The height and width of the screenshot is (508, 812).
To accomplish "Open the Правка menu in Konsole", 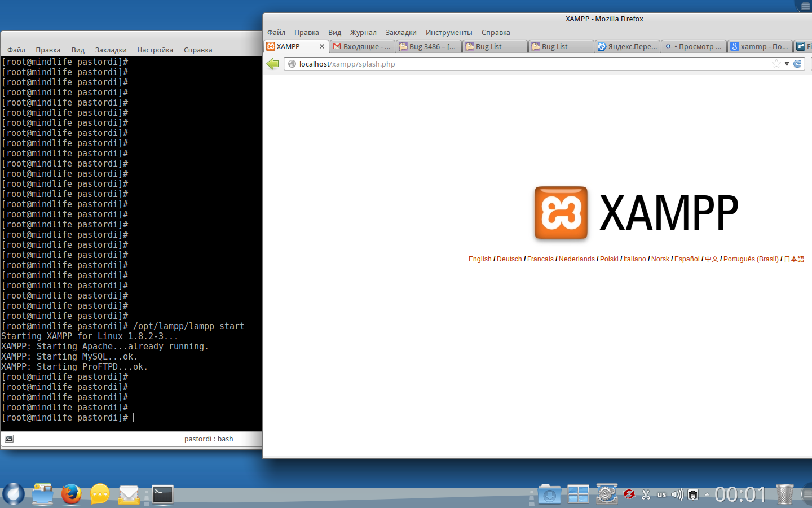I will pyautogui.click(x=48, y=50).
